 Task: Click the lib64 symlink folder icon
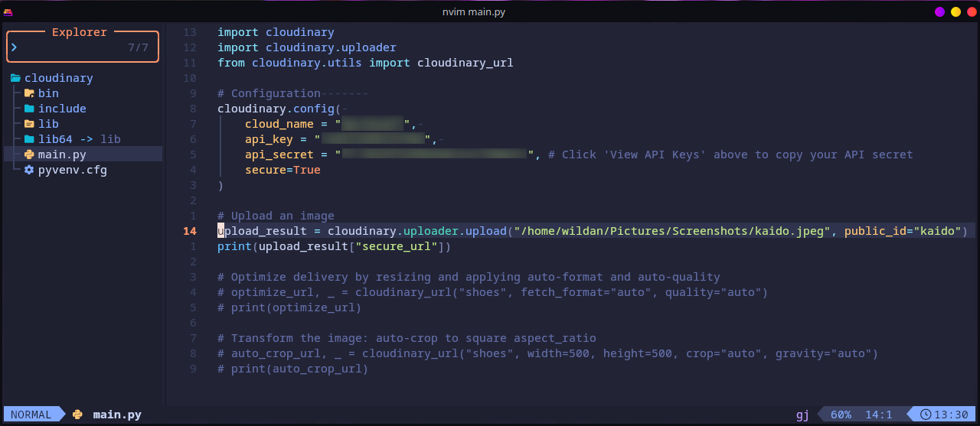[29, 139]
